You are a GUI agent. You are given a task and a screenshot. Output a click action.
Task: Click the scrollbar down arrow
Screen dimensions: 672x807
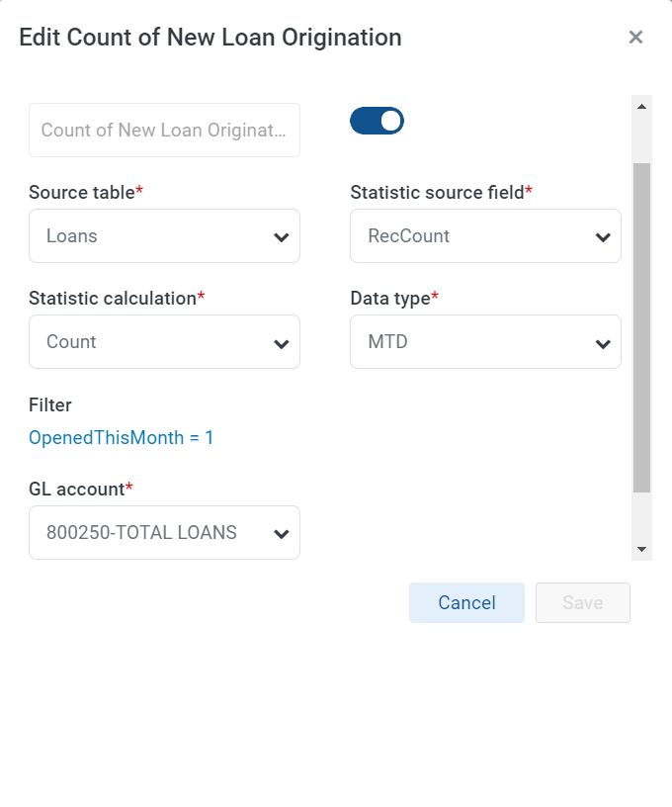tap(641, 549)
